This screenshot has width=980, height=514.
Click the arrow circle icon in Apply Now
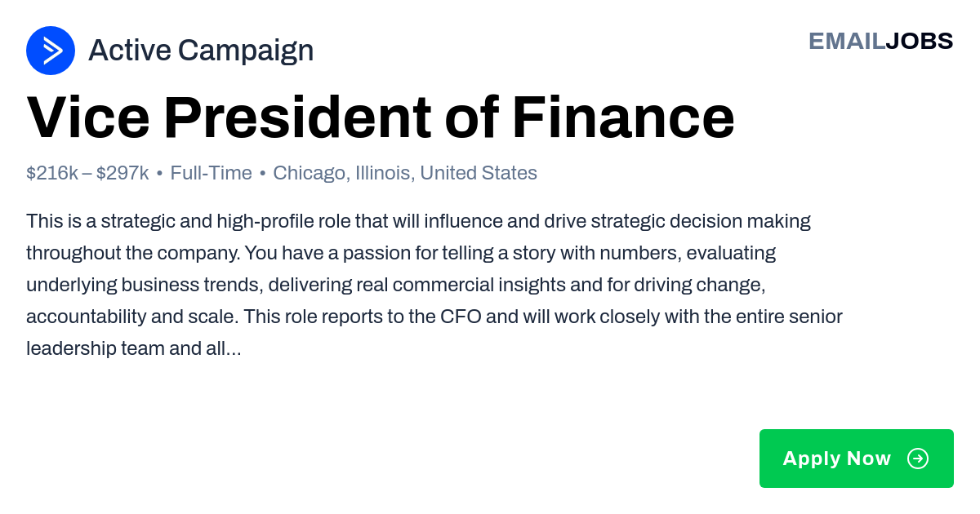918,459
